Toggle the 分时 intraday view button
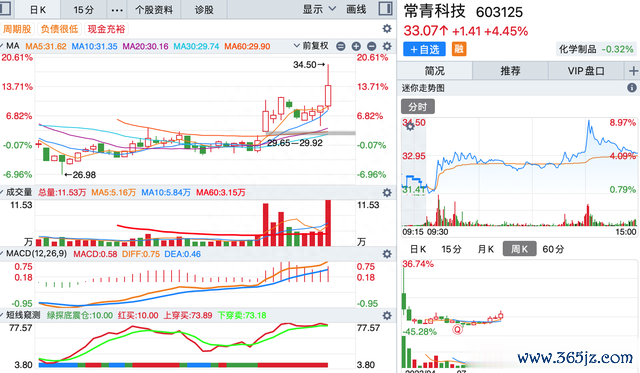 (418, 107)
